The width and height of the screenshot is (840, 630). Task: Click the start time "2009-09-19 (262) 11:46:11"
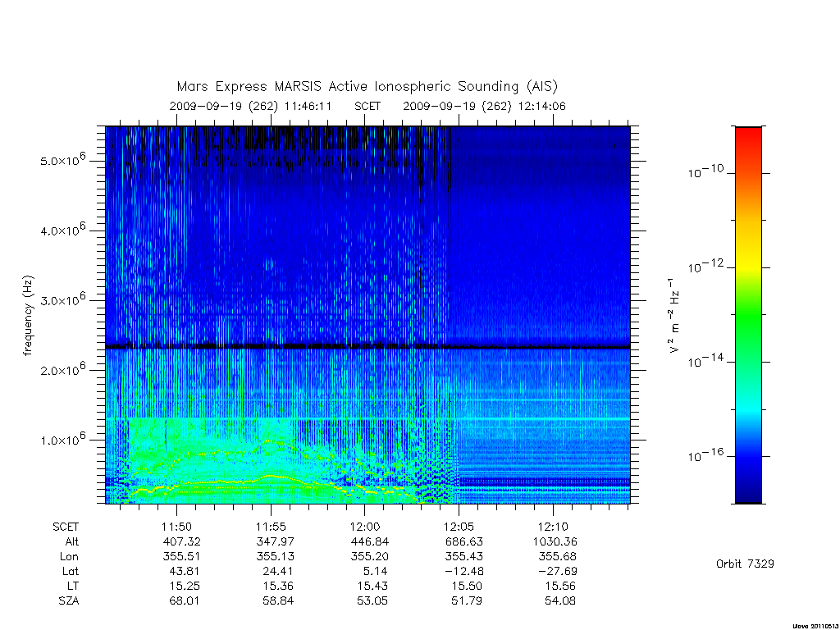click(250, 106)
